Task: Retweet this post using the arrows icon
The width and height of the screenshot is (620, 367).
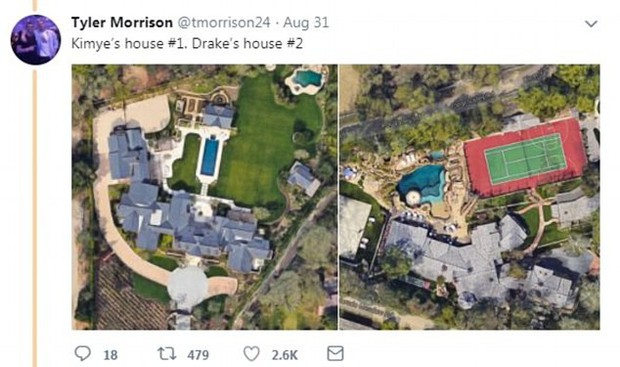Action: tap(167, 353)
